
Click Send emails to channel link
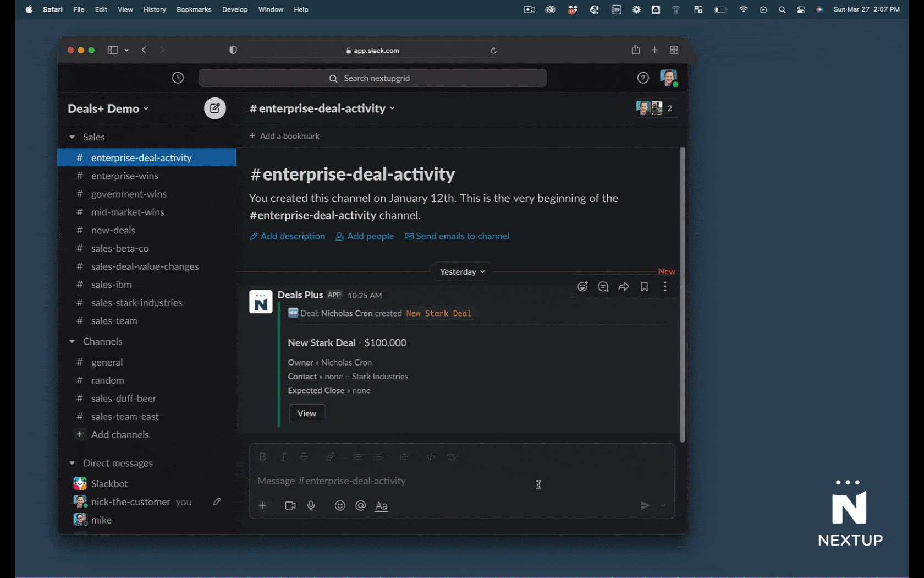coord(457,236)
